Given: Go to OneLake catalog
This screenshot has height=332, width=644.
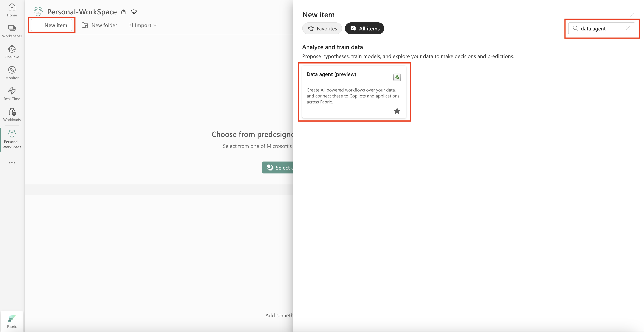Looking at the screenshot, I should (x=12, y=52).
